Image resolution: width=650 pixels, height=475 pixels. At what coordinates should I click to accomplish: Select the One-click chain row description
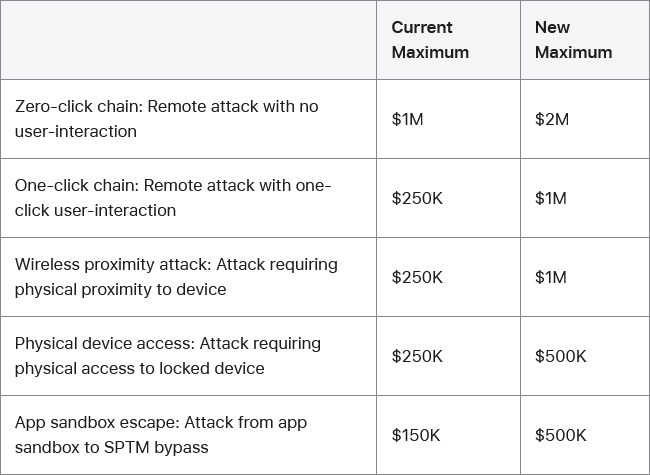172,198
